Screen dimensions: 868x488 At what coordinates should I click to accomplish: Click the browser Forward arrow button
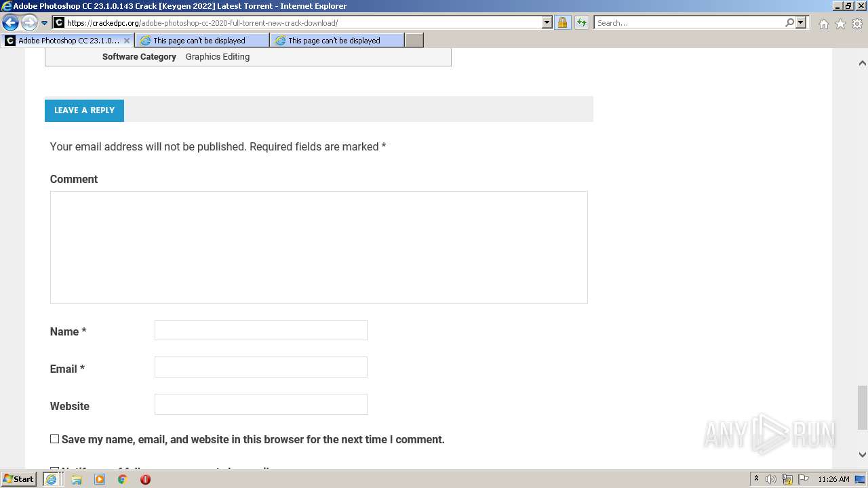point(29,22)
